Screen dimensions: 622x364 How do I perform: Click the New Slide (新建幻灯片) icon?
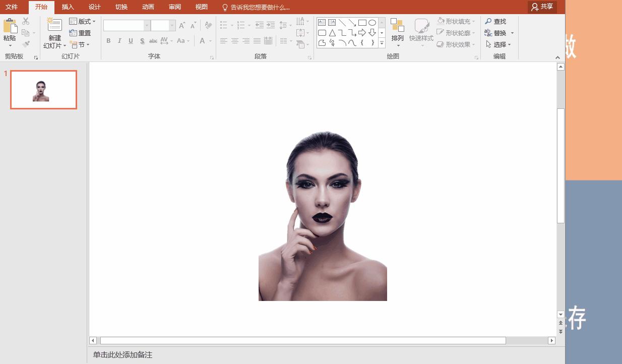click(54, 25)
